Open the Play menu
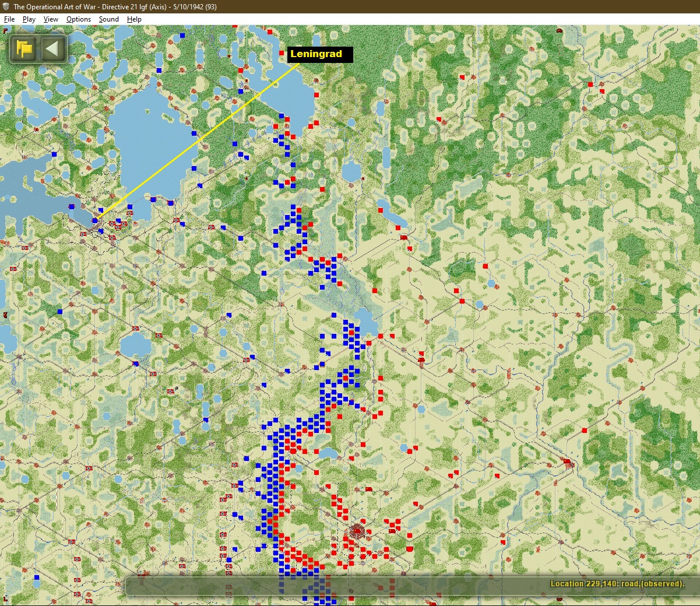This screenshot has width=700, height=606. (29, 19)
